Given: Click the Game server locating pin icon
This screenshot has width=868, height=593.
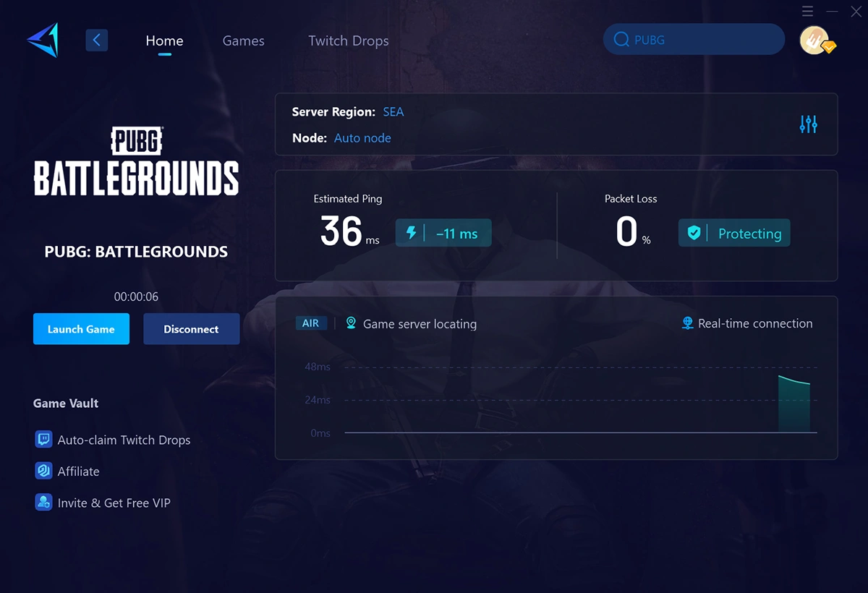Looking at the screenshot, I should pyautogui.click(x=352, y=323).
